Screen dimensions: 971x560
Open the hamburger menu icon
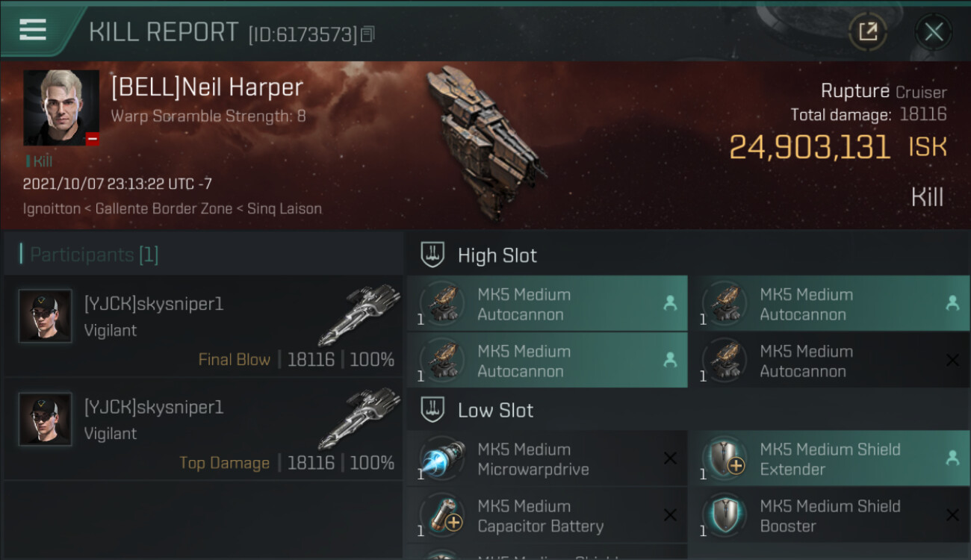point(33,30)
